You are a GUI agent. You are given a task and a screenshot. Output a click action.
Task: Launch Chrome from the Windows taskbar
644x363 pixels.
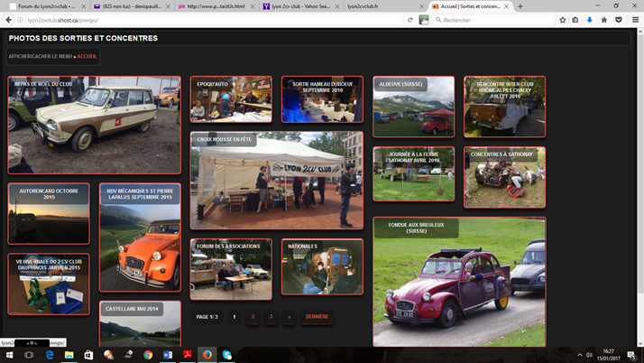pos(148,355)
